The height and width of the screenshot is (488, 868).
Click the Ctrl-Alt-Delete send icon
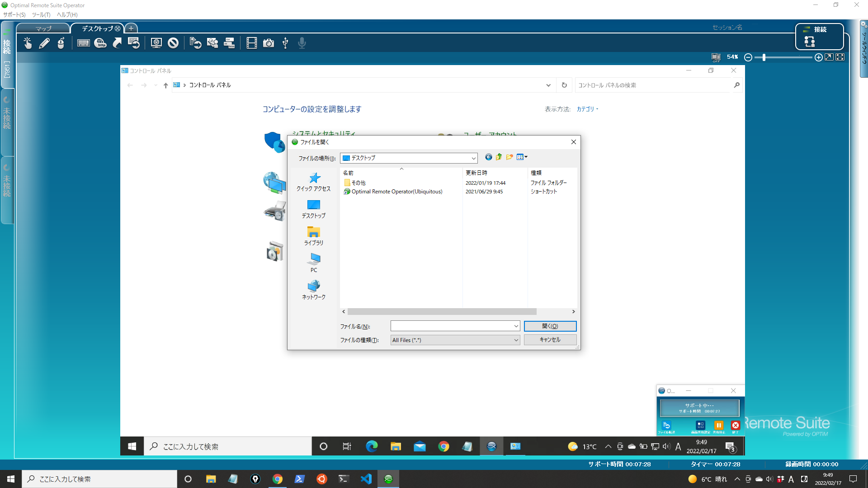tap(229, 43)
